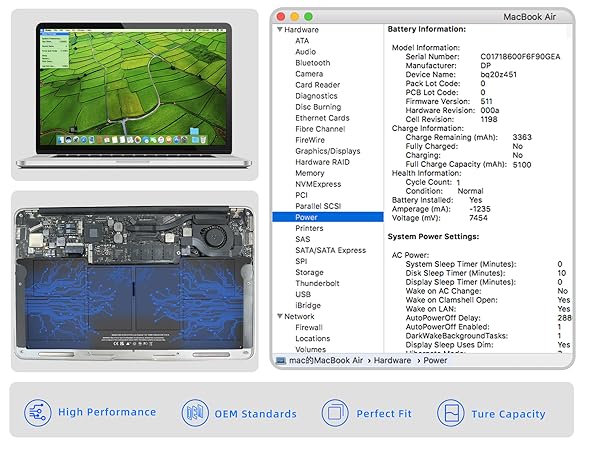Image resolution: width=600 pixels, height=450 pixels.
Task: Select Diagnostics in the Hardware list
Action: coord(316,96)
